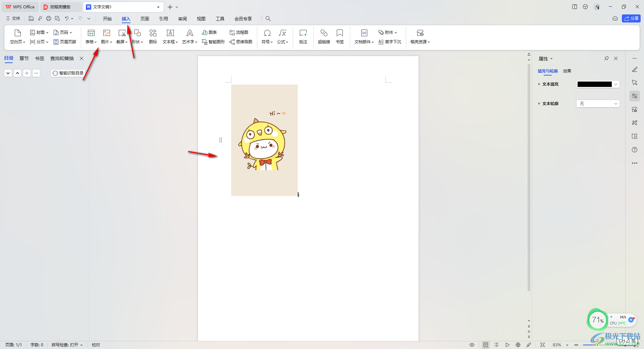
Task: Open the 引用 ribbon tab
Action: (164, 19)
